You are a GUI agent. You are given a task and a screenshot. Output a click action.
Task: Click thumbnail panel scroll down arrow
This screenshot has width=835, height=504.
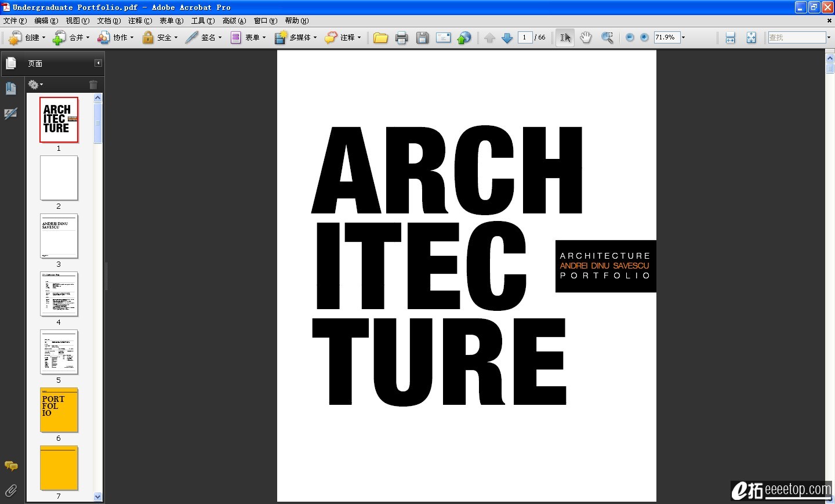97,496
